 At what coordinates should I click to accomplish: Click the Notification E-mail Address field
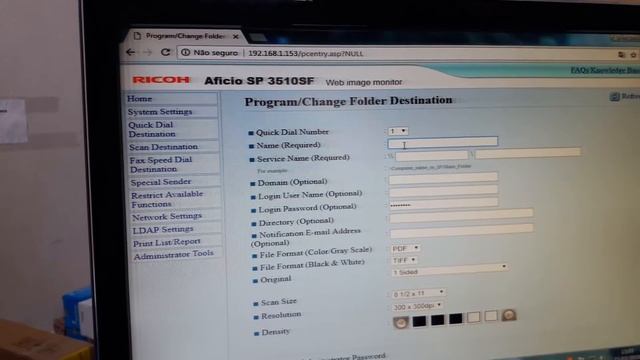(x=462, y=231)
